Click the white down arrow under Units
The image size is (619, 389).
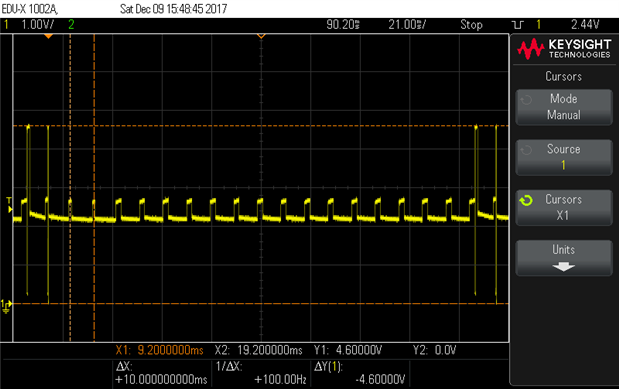(563, 267)
